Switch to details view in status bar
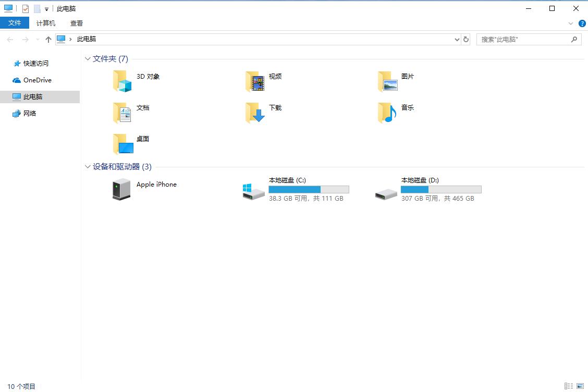 coord(569,386)
